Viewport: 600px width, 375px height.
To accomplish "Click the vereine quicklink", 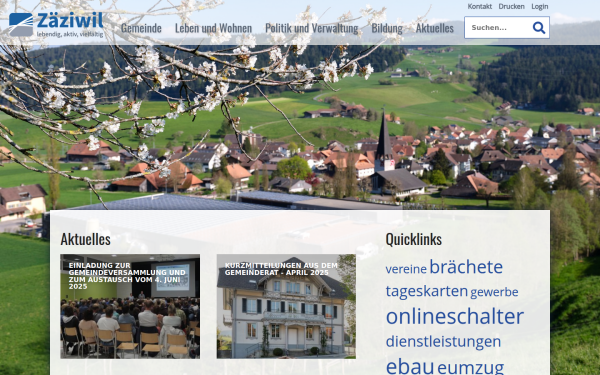I will point(406,269).
